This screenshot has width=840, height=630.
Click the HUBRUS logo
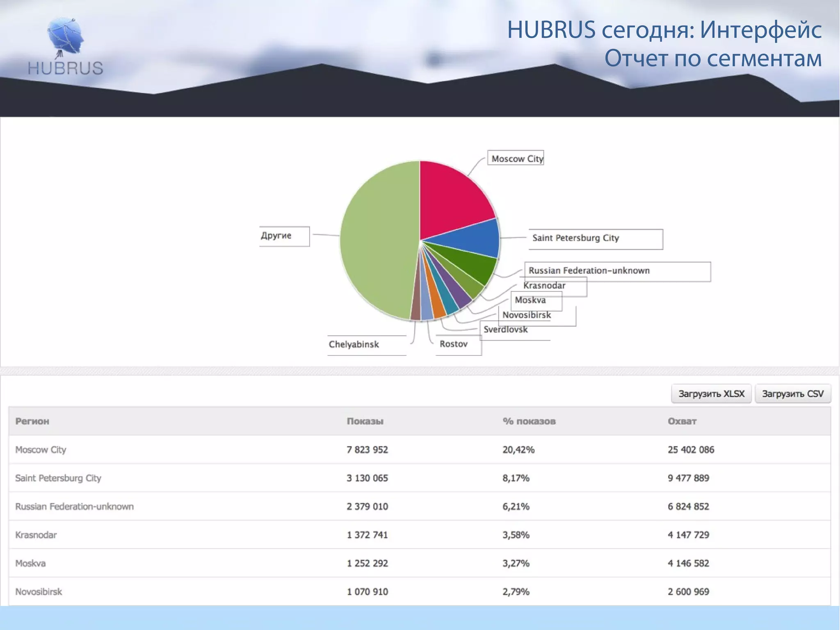tap(66, 46)
